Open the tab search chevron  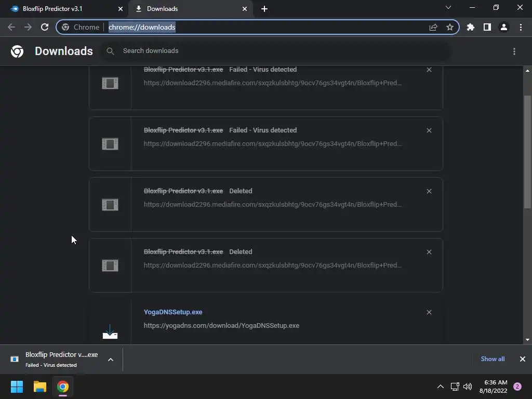tap(448, 7)
